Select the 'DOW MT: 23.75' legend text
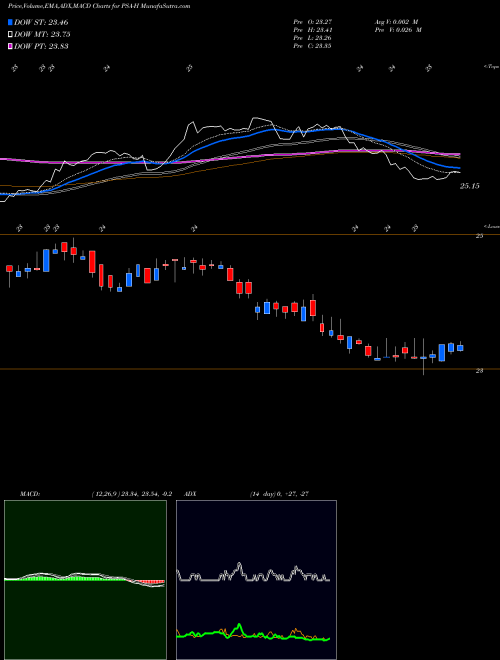 pyautogui.click(x=42, y=35)
